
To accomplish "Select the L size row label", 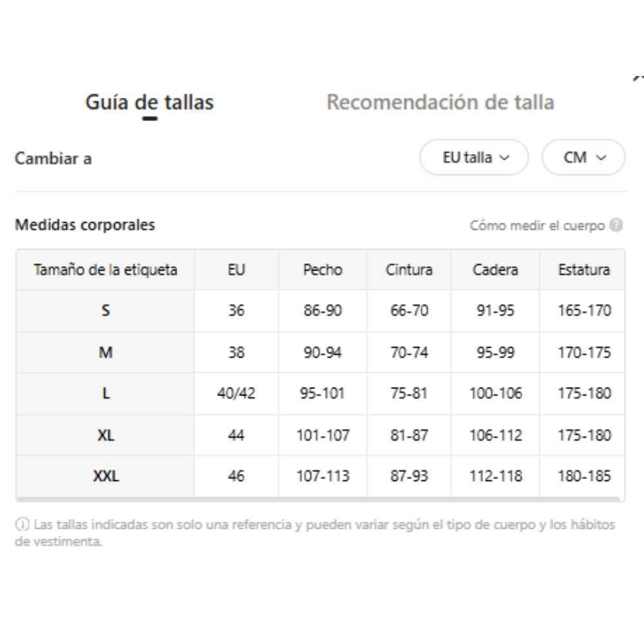I will (x=106, y=393).
